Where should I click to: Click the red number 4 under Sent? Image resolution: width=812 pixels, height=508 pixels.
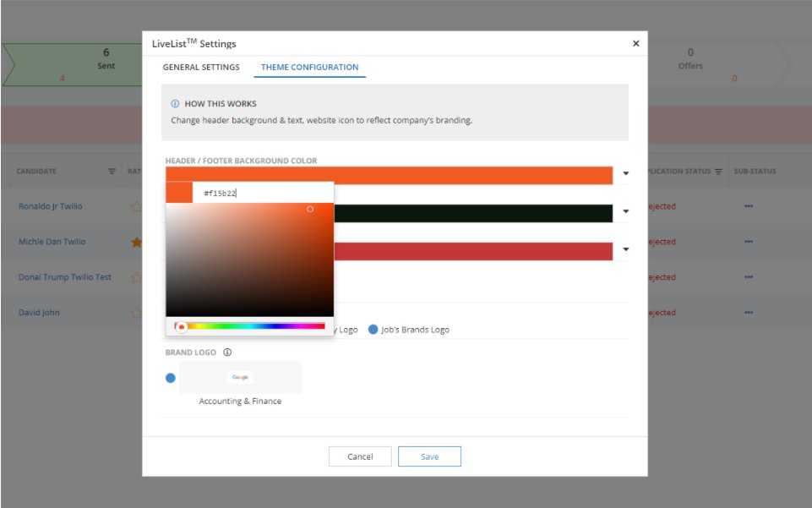pos(63,79)
